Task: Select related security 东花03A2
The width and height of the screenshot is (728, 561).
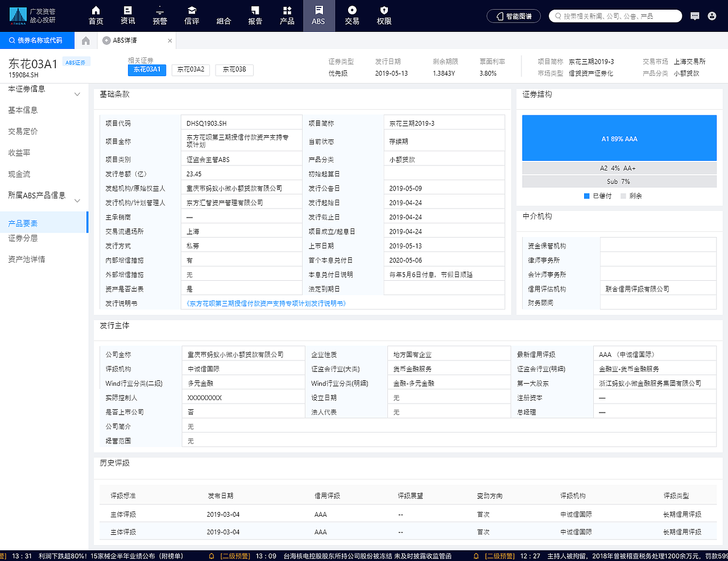Action: 191,70
